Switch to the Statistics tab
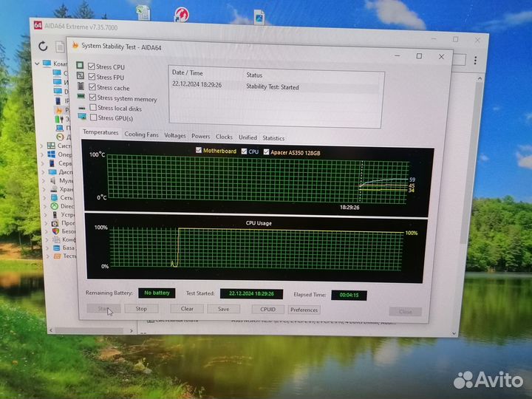Image resolution: width=532 pixels, height=399 pixels. (x=273, y=138)
